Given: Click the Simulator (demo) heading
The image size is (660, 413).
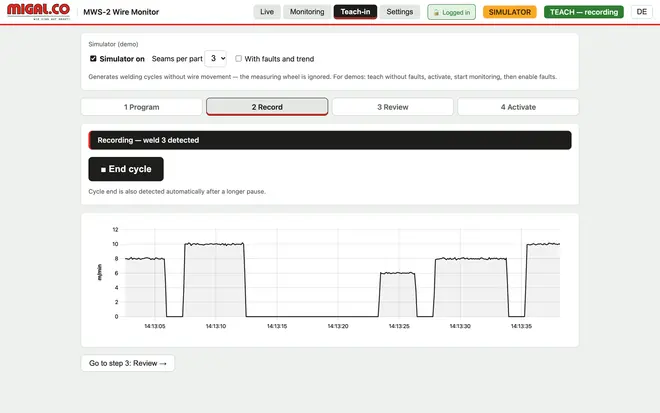Looking at the screenshot, I should coord(113,44).
